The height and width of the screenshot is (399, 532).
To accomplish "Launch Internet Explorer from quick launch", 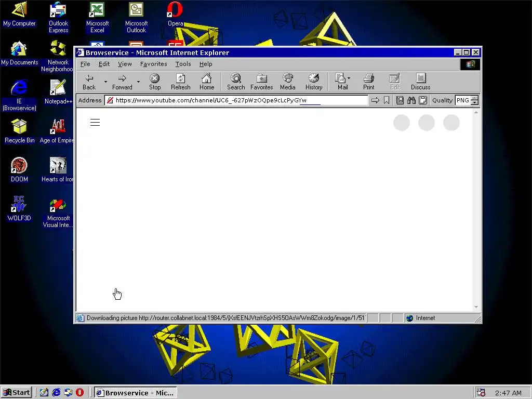I will click(56, 393).
